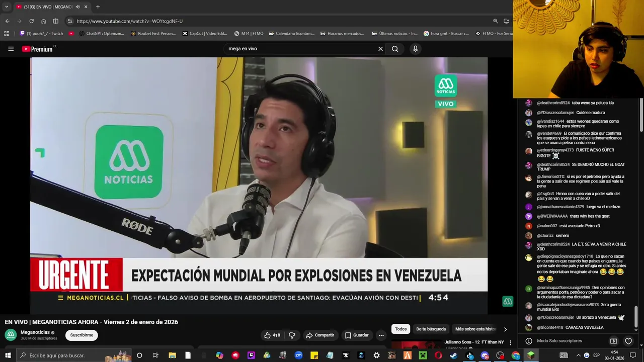Toggle the browser side panel
Screen dimensions: 644x362
pyautogui.click(x=55, y=21)
